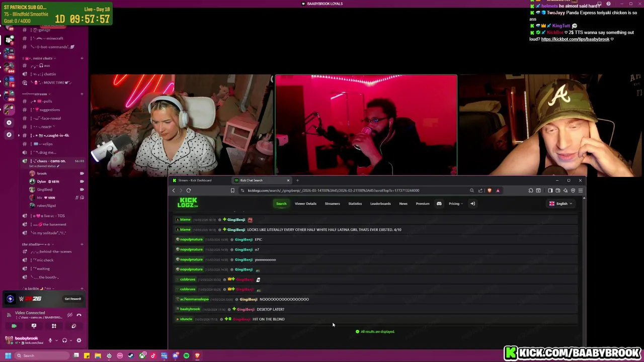The width and height of the screenshot is (644, 362).
Task: Open News tab on Kicklogz
Action: (403, 204)
